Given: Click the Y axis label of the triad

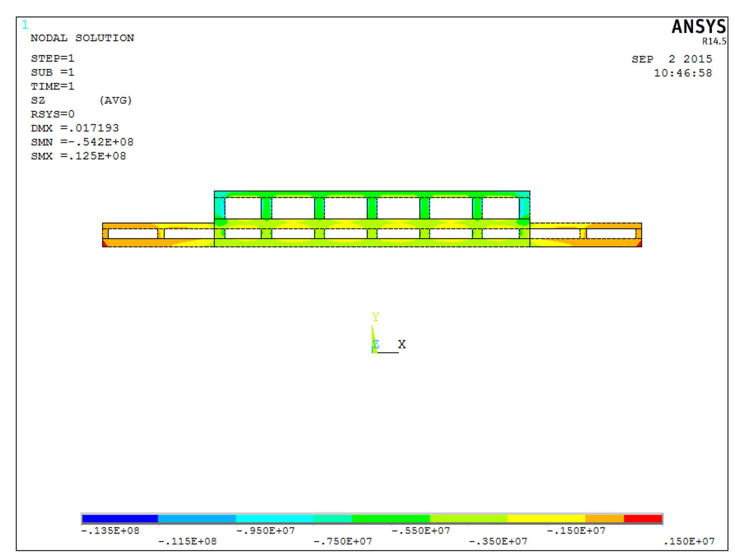Looking at the screenshot, I should click(x=376, y=317).
